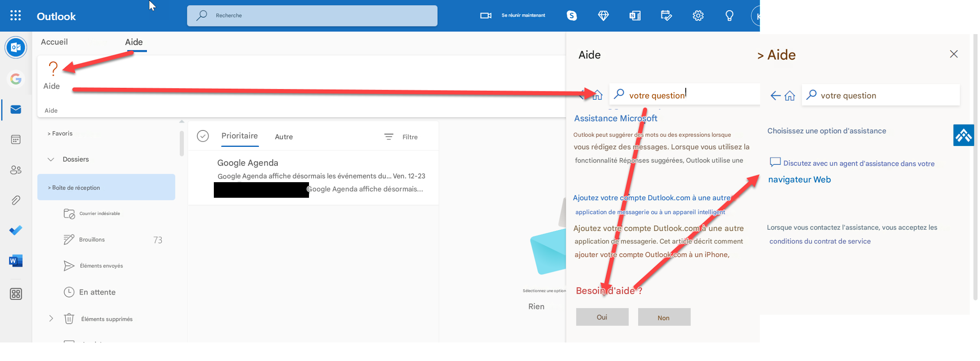
Task: Open more apps grid in left rail
Action: click(x=16, y=294)
